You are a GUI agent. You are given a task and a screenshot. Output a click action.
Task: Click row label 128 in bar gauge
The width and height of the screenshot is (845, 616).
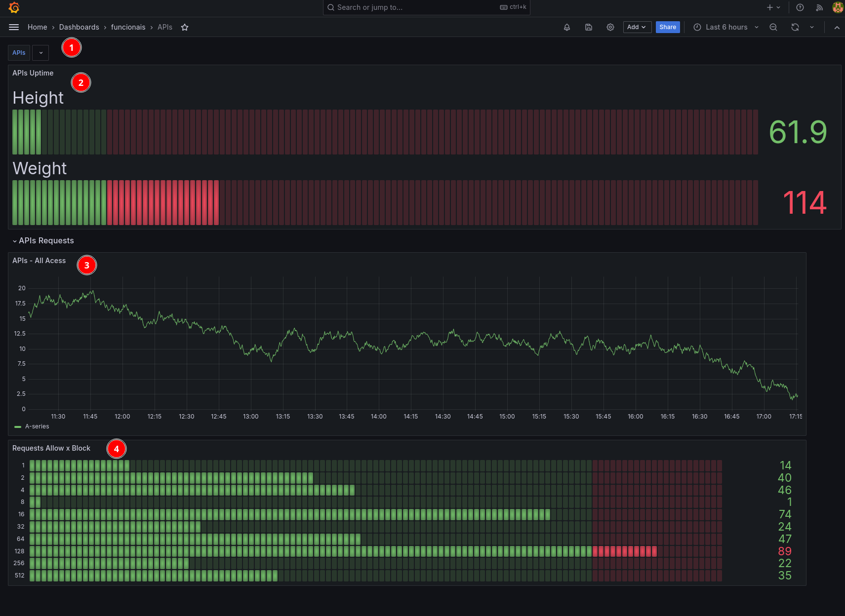coord(19,551)
